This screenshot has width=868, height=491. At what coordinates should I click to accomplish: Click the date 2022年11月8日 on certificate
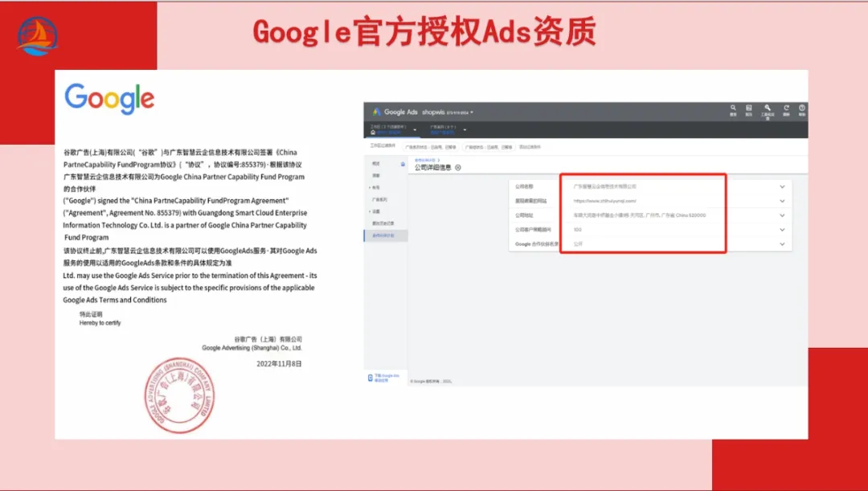(279, 364)
